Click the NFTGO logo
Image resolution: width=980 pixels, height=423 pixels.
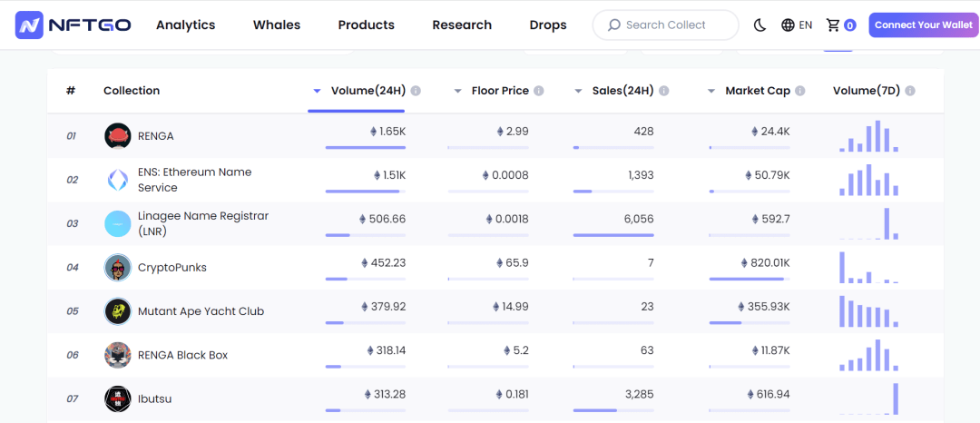coord(73,25)
